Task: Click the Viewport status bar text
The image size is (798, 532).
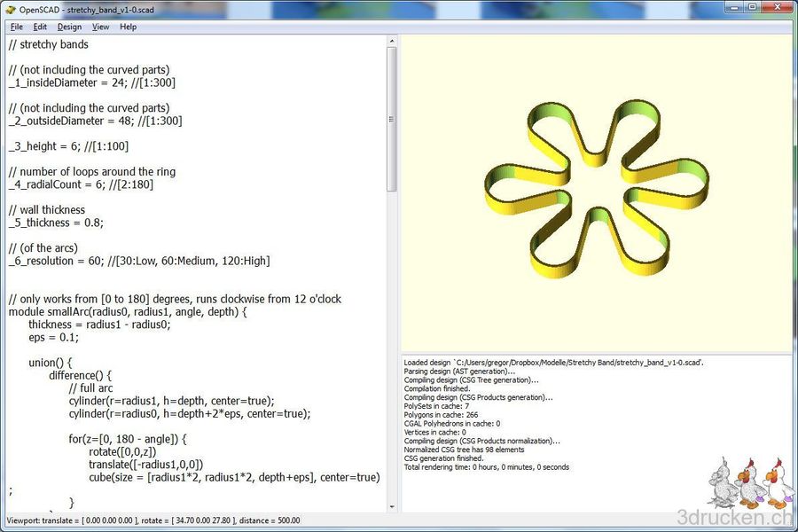Action: point(153,520)
